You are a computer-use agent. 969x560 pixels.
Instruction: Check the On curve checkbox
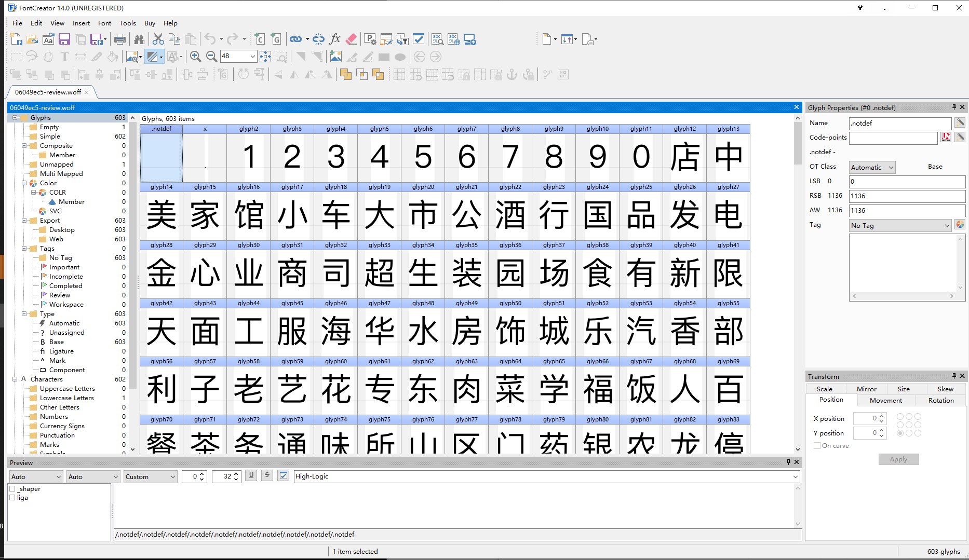817,446
